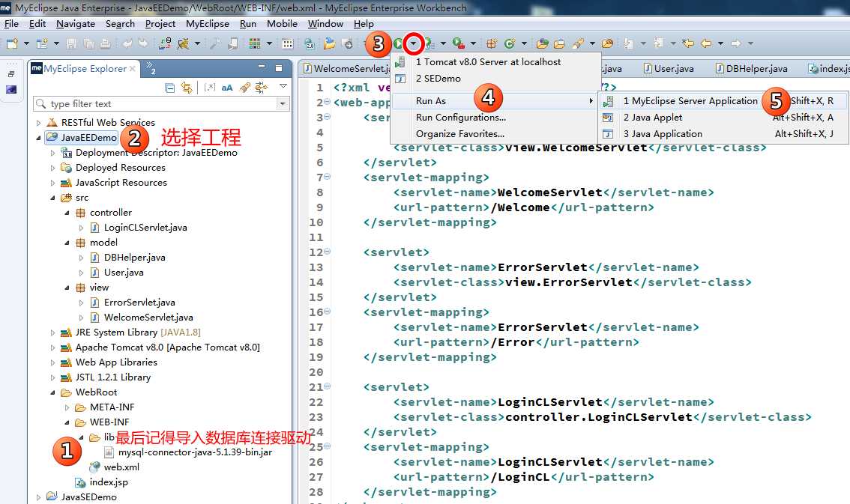The width and height of the screenshot is (850, 504).
Task: Maximize the MyEclipse Explorer panel
Action: point(279,68)
